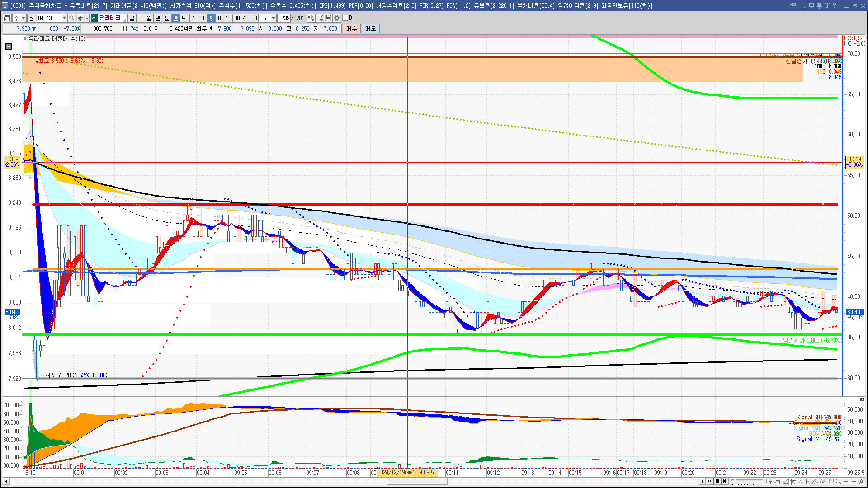Click the plus zoom-in icon at bottom right
This screenshot has width=868, height=488.
click(854, 482)
